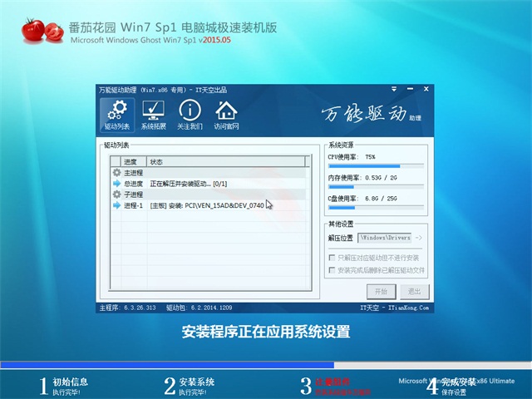Viewport: 532px width, 399px height.
Task: Click the 进度 column header
Action: [134, 162]
